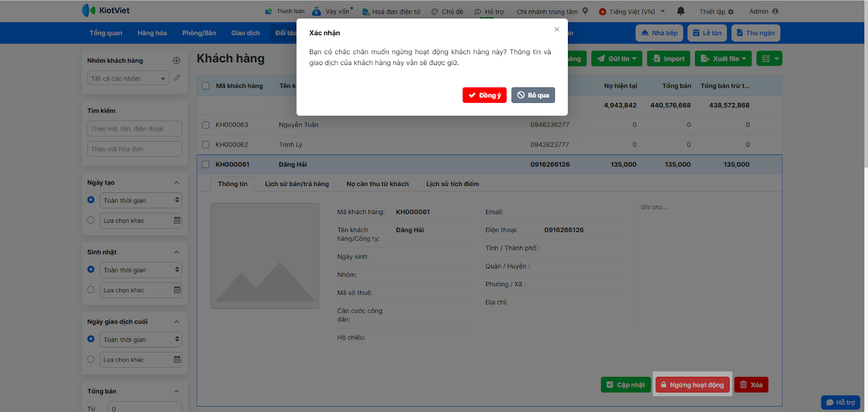This screenshot has width=868, height=412.
Task: Toggle select-all checkbox in table header
Action: coord(206,86)
